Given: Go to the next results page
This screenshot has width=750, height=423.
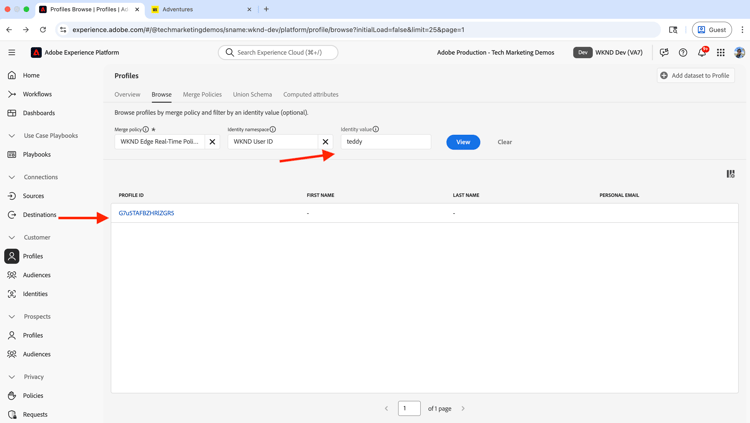Looking at the screenshot, I should point(463,409).
